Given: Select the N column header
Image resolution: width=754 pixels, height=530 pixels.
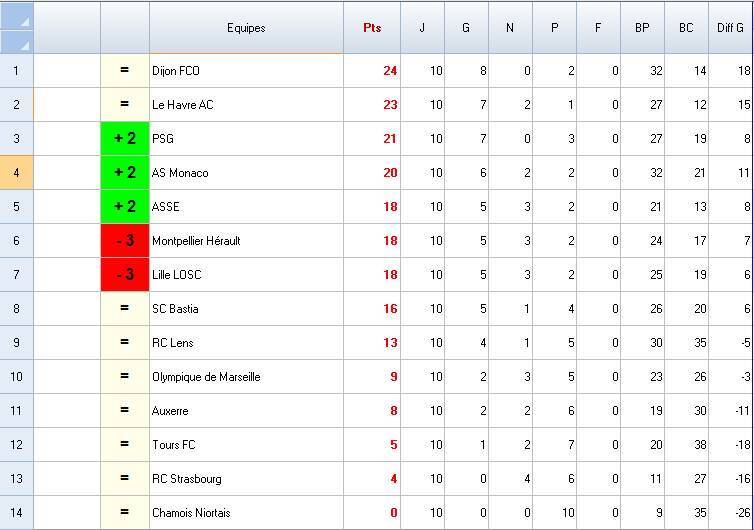Looking at the screenshot, I should pos(510,28).
